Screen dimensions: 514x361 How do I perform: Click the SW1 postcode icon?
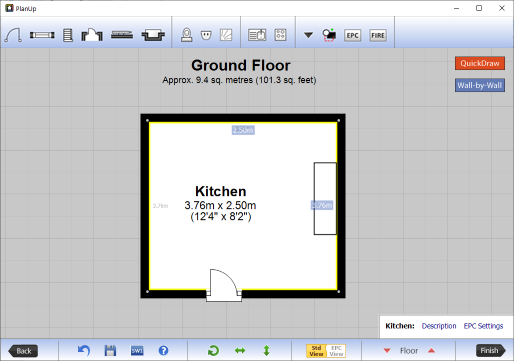pyautogui.click(x=137, y=351)
